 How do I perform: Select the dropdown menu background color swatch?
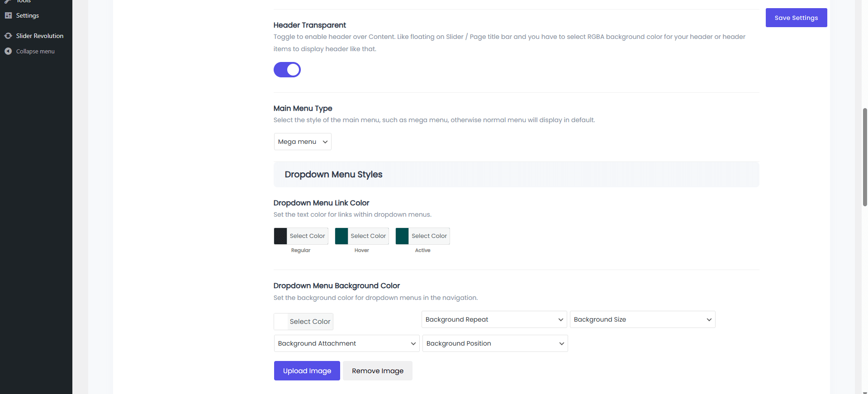(x=281, y=322)
